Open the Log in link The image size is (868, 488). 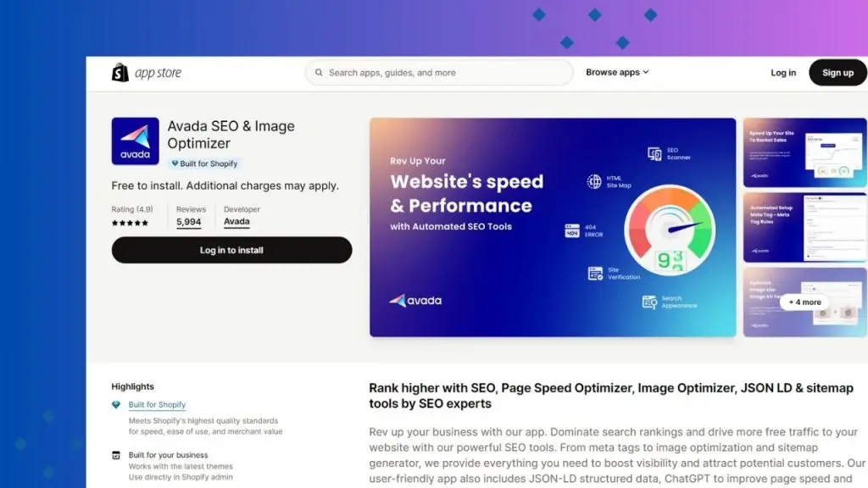(783, 73)
